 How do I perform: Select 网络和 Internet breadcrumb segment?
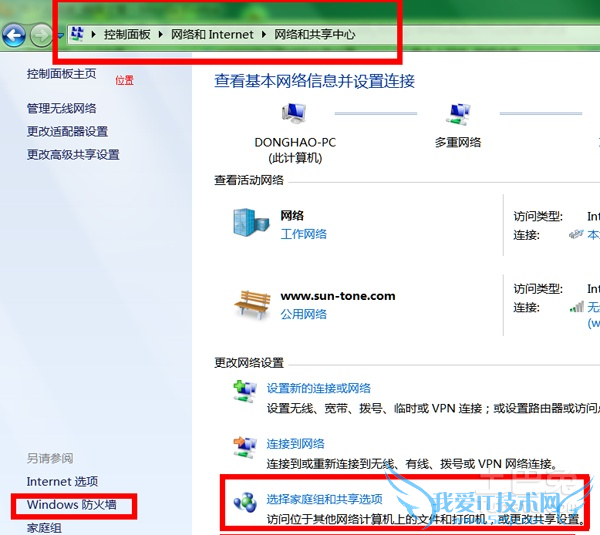pos(212,34)
